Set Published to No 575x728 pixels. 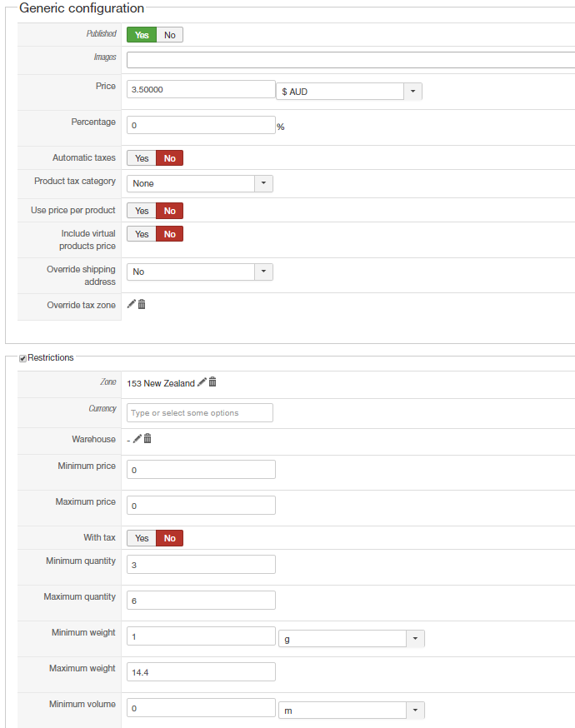(169, 35)
